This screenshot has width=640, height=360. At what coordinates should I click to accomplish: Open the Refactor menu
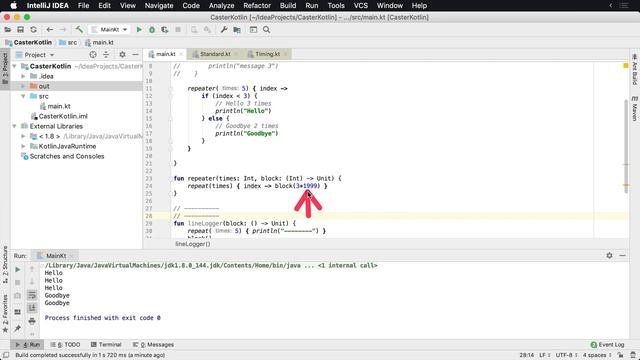coord(257,6)
